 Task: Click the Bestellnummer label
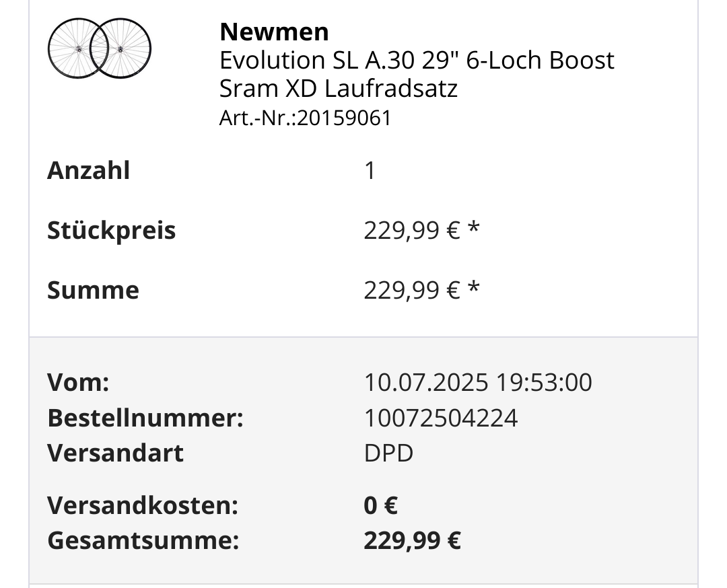(x=145, y=418)
